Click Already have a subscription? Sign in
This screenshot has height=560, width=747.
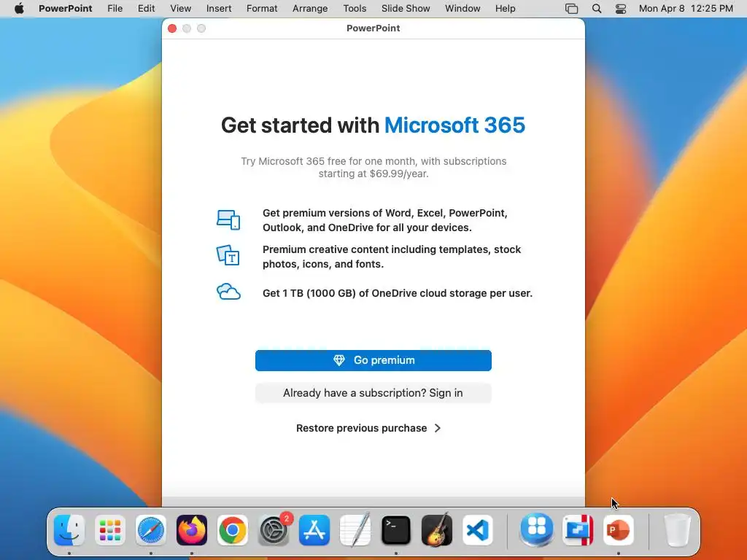(373, 393)
